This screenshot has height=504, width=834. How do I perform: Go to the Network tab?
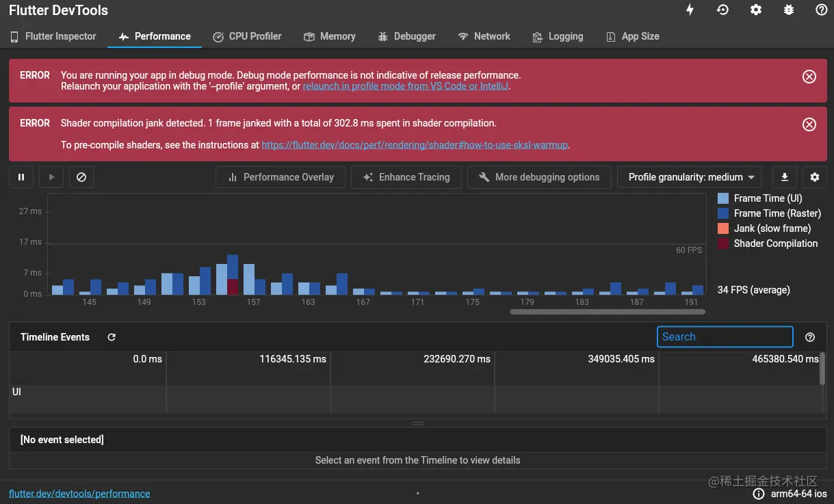tap(484, 36)
